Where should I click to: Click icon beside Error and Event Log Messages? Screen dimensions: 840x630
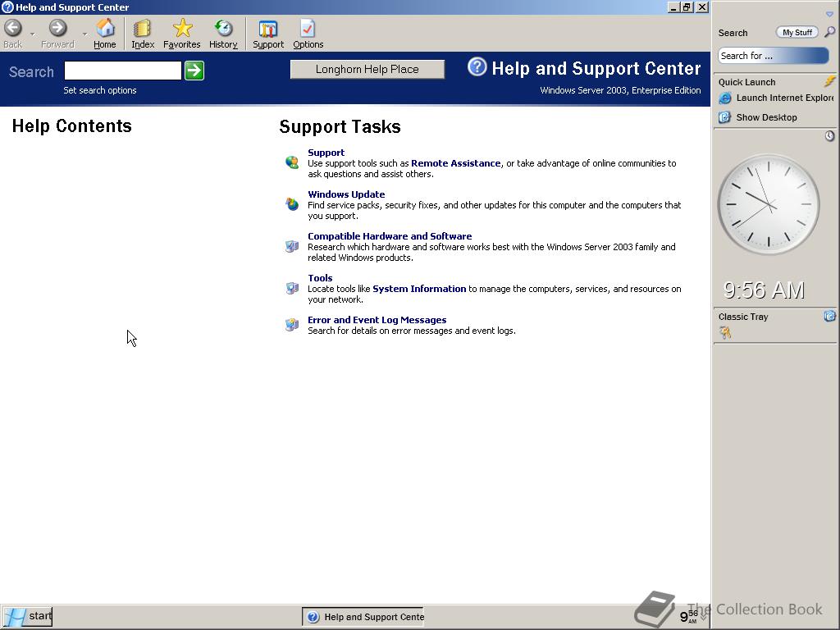pos(292,325)
